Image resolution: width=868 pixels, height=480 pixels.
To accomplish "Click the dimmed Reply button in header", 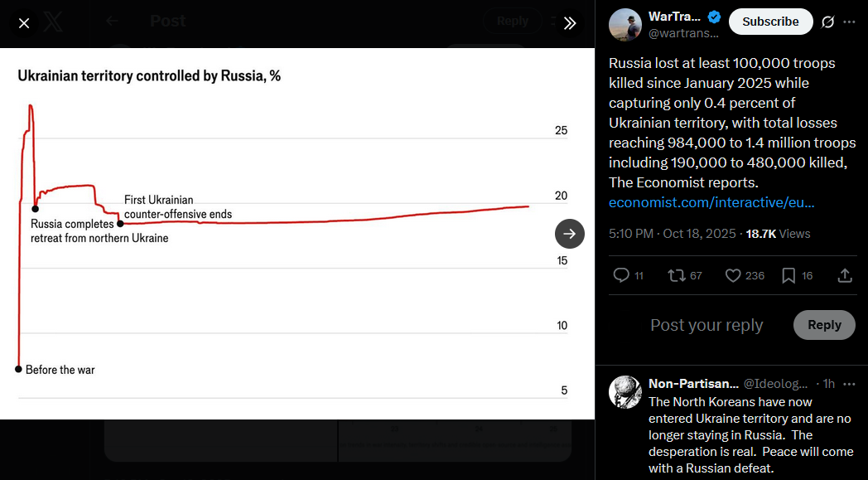I will (x=512, y=21).
